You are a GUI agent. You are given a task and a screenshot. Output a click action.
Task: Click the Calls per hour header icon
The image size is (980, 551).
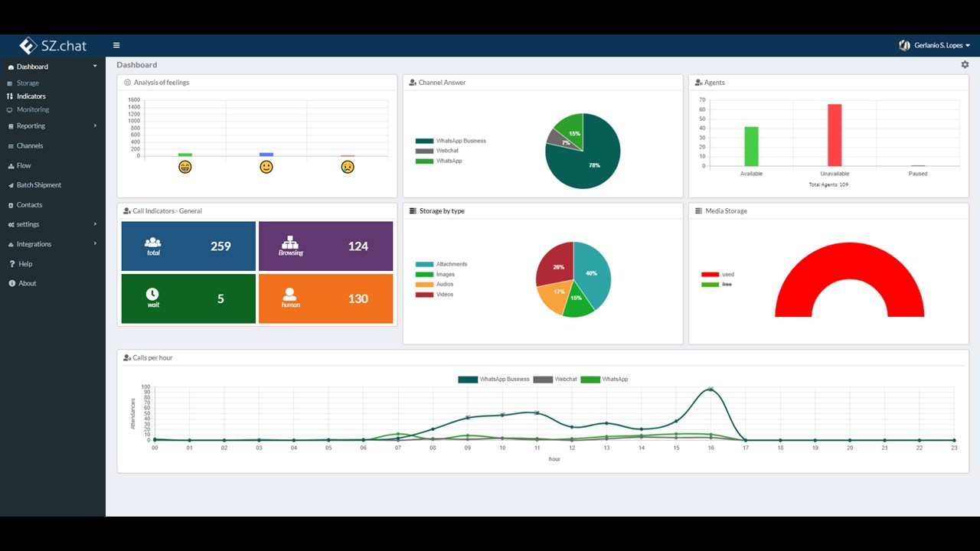click(127, 358)
